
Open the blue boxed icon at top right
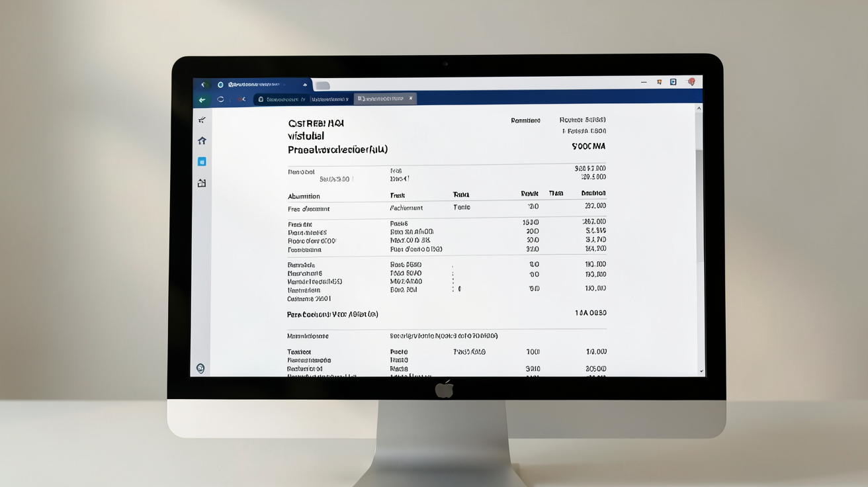tap(673, 82)
